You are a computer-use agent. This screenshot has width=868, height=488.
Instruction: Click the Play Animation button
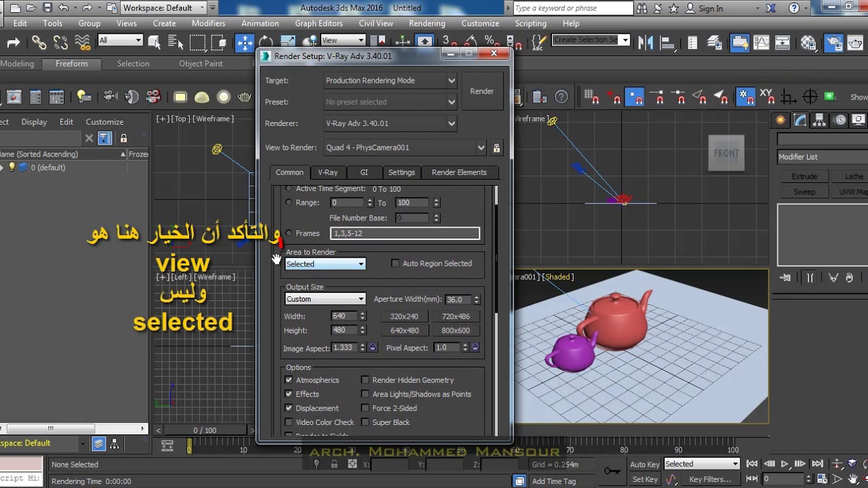785,464
